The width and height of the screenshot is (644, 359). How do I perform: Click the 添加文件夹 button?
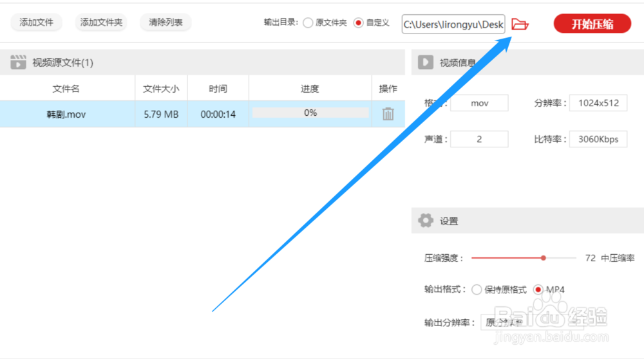pyautogui.click(x=101, y=22)
